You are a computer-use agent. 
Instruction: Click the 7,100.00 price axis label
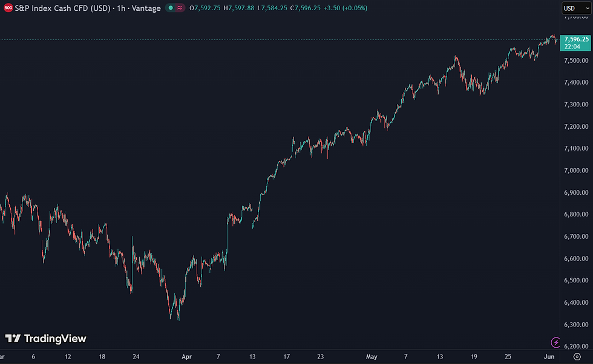click(x=576, y=149)
